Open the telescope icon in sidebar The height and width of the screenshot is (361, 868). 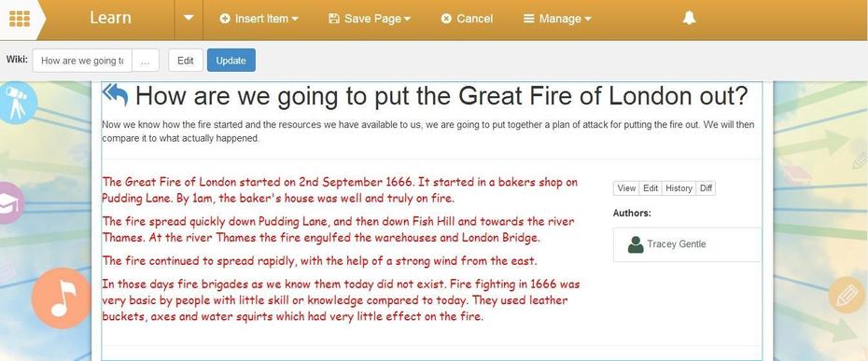[x=16, y=103]
